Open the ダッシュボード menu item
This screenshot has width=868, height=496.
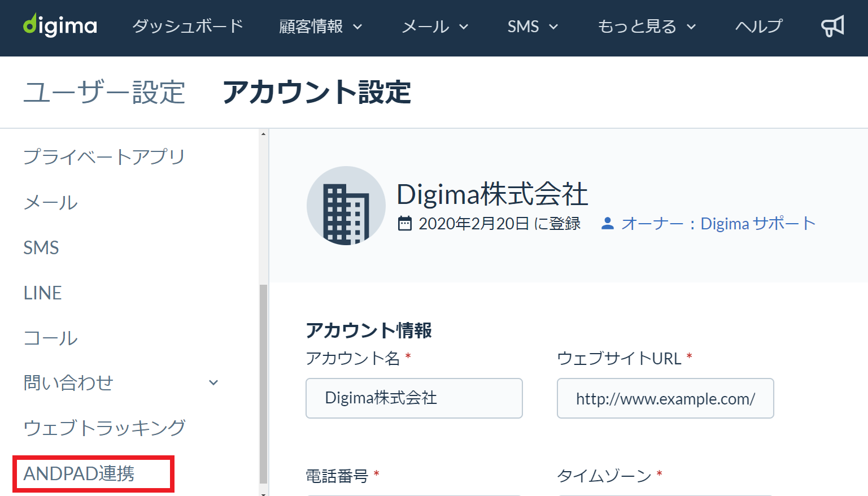[187, 26]
